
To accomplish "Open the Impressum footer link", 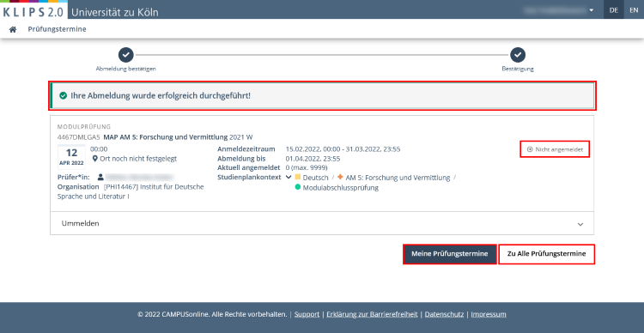I will point(489,314).
